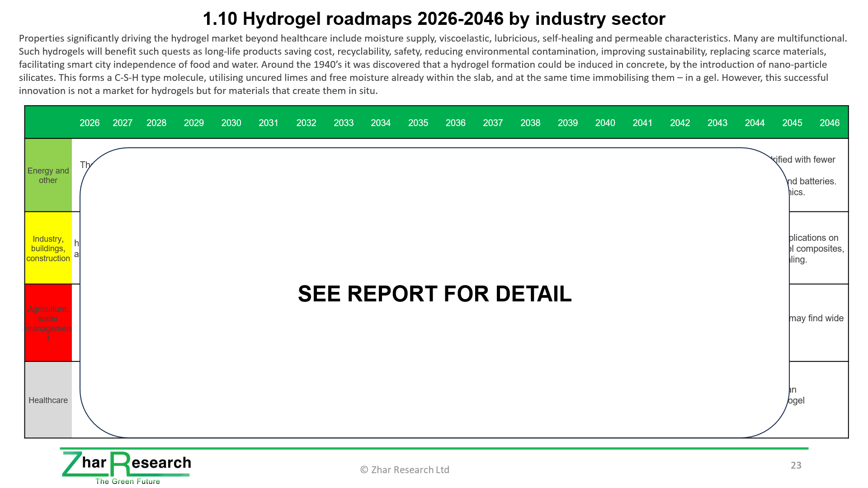Click the SEE REPORT FOR DETAIL text
The image size is (868, 488).
tap(434, 294)
